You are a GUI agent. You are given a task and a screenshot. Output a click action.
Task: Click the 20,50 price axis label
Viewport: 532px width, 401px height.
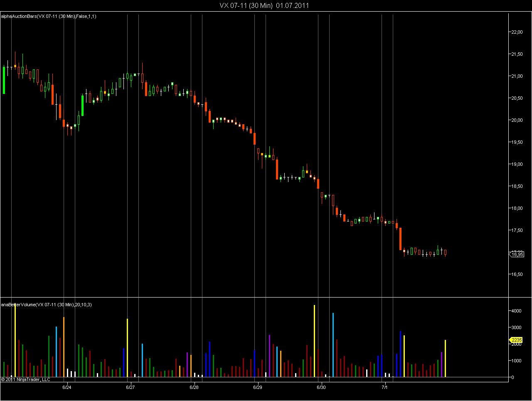click(518, 98)
